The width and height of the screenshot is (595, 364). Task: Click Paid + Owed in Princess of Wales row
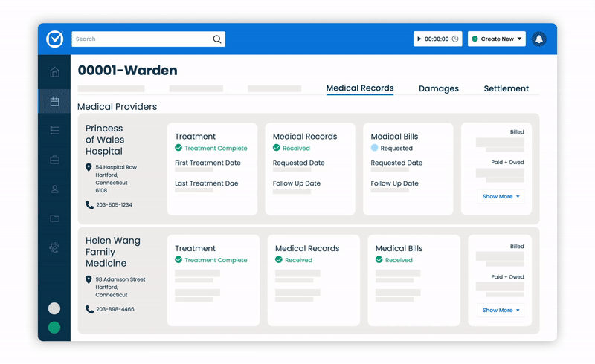point(507,162)
